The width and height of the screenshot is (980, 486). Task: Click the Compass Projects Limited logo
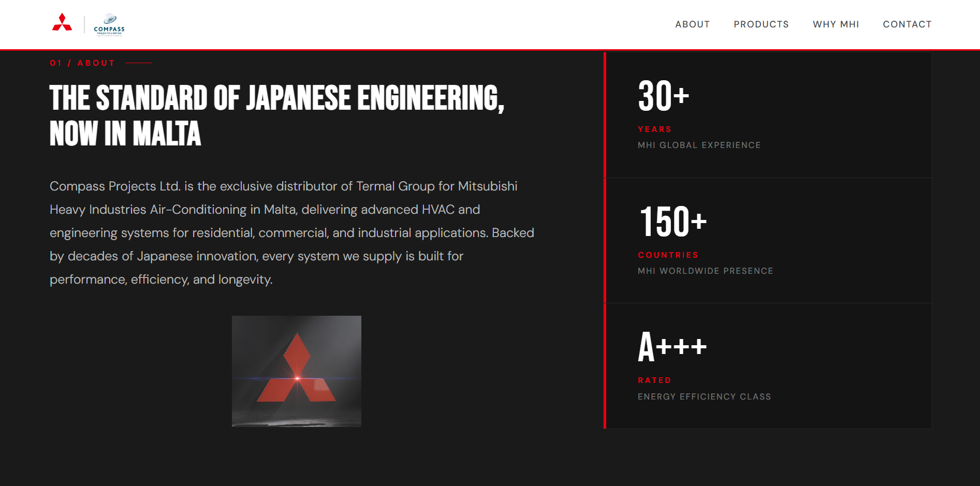point(109,25)
